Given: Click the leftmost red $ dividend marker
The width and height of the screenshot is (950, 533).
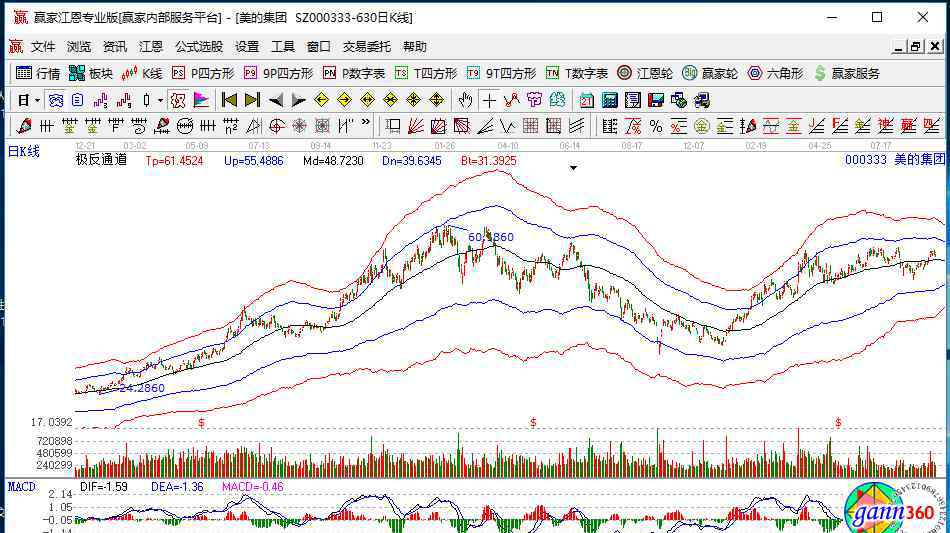Looking at the screenshot, I should point(201,422).
